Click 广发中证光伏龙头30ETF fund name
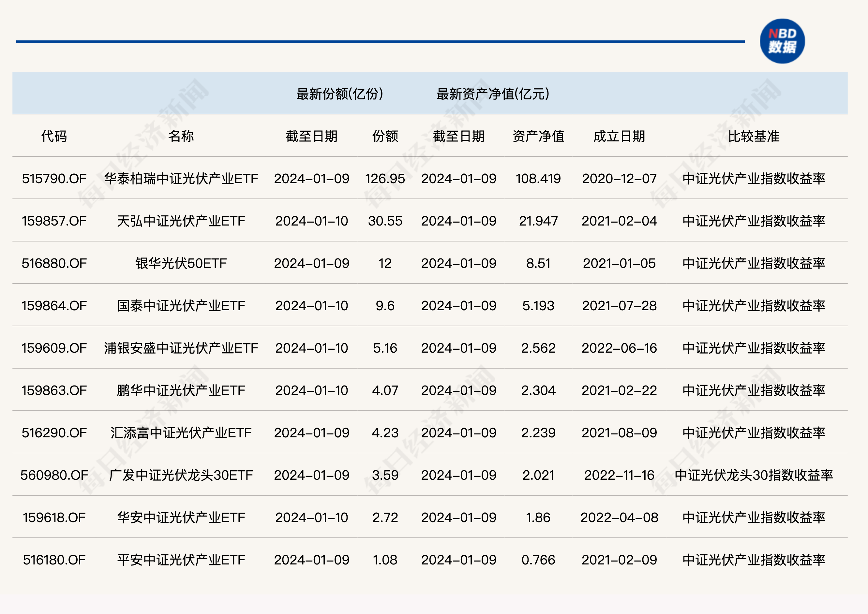The image size is (868, 614). click(x=181, y=475)
